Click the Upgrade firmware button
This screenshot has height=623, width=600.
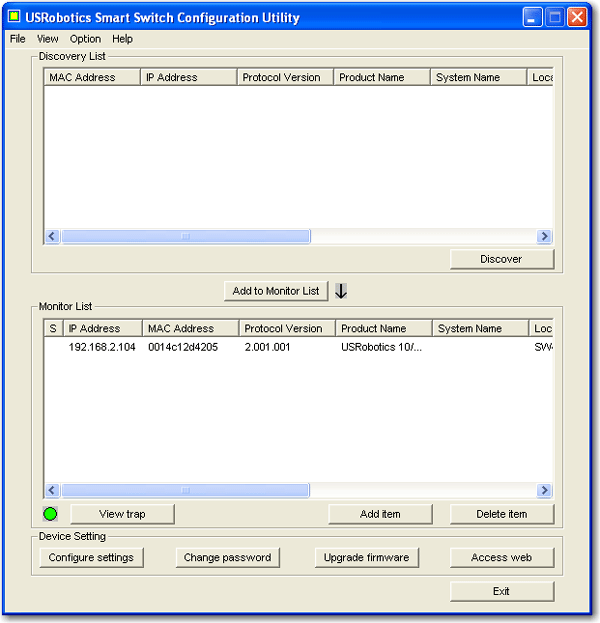click(367, 557)
